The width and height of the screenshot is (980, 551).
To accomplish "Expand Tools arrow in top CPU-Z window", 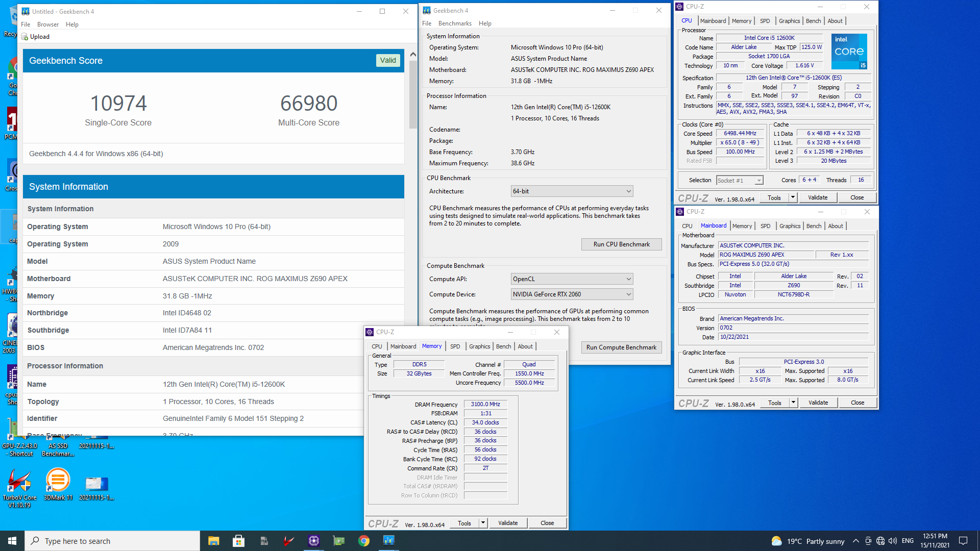I will [793, 197].
